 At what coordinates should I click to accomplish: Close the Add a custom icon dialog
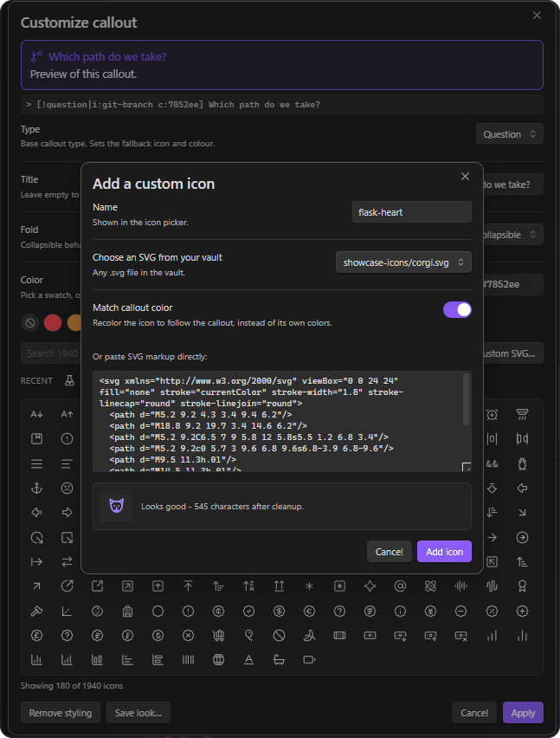pyautogui.click(x=465, y=177)
